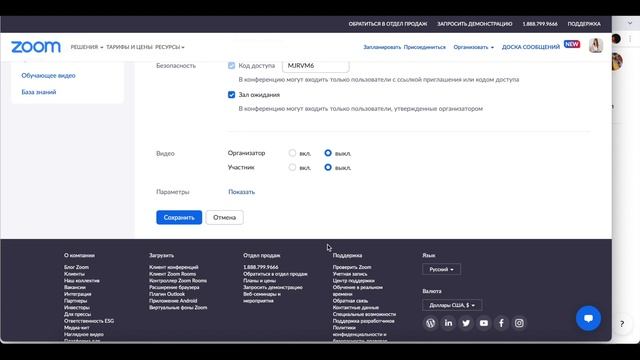Open Вакансии footer link
Image resolution: width=640 pixels, height=360 pixels.
pos(75,287)
